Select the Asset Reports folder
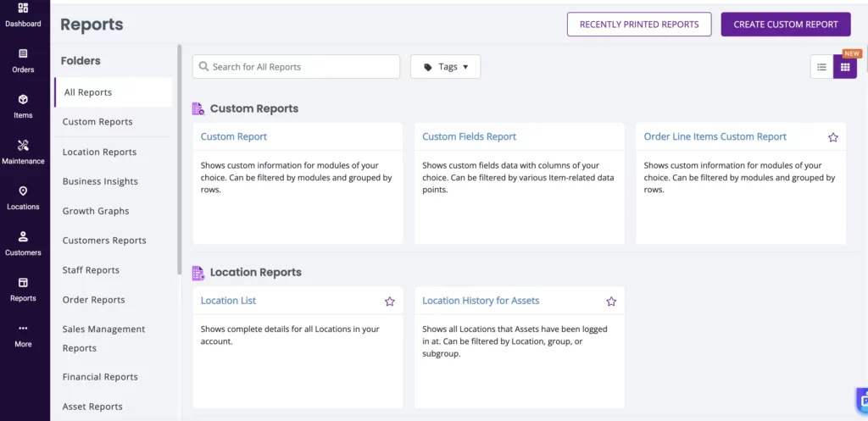This screenshot has width=868, height=421. (x=92, y=407)
